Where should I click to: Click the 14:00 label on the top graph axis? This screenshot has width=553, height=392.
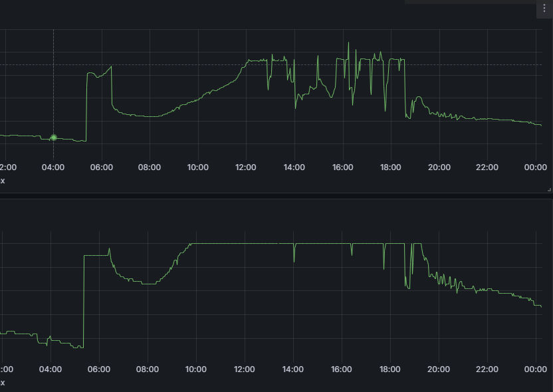click(294, 167)
